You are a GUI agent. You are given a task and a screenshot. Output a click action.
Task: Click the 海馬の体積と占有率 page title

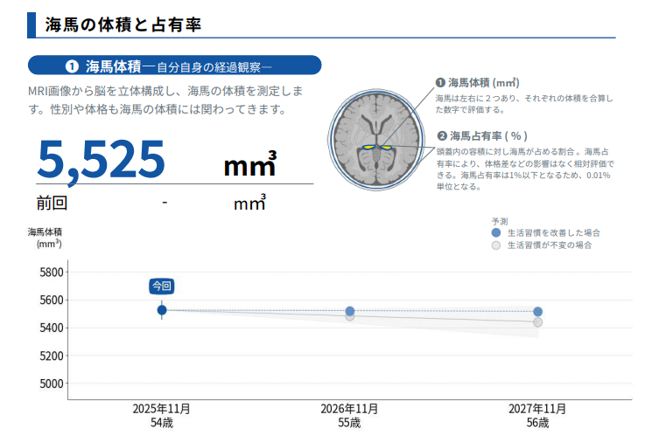[x=115, y=25]
